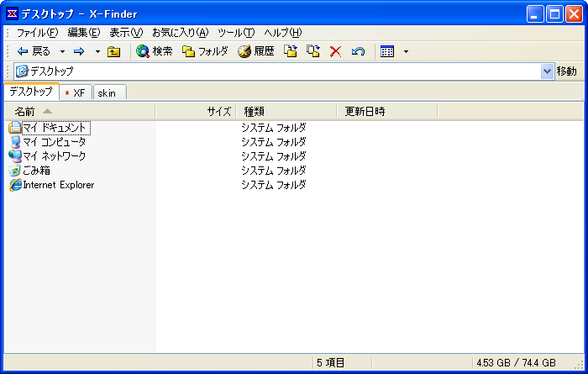Screen dimensions: 588x374
Task: Click the Views layout icon
Action: point(387,51)
